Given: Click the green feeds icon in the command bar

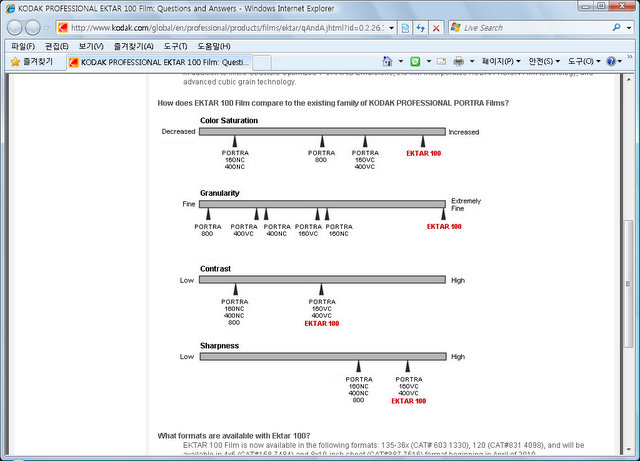Looking at the screenshot, I should click(x=415, y=61).
